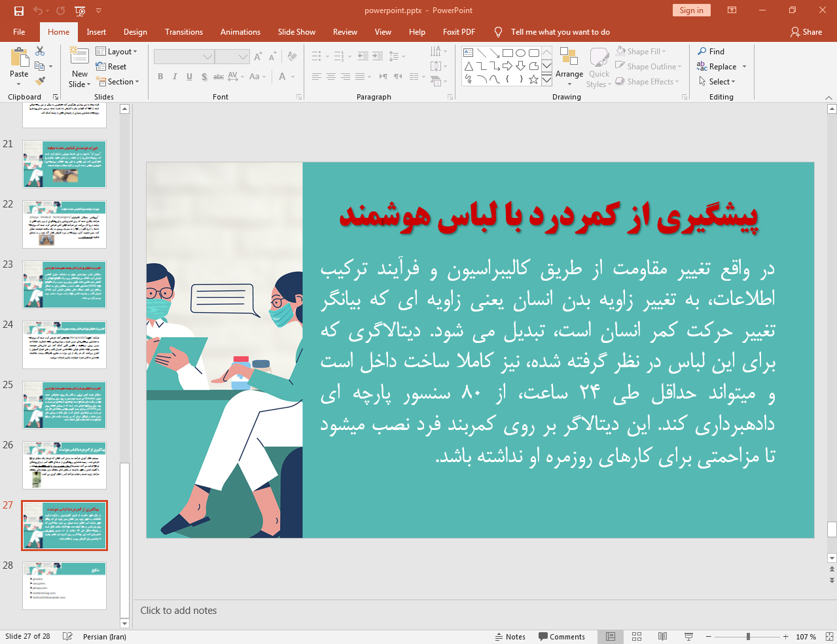Open Comments pane from status bar

coord(561,637)
